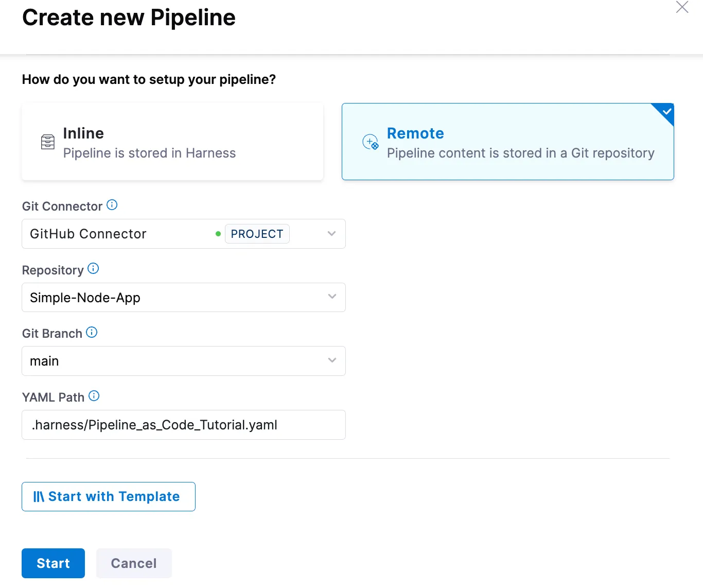This screenshot has height=588, width=703.
Task: Click the info icon beside Repository
Action: pos(93,268)
